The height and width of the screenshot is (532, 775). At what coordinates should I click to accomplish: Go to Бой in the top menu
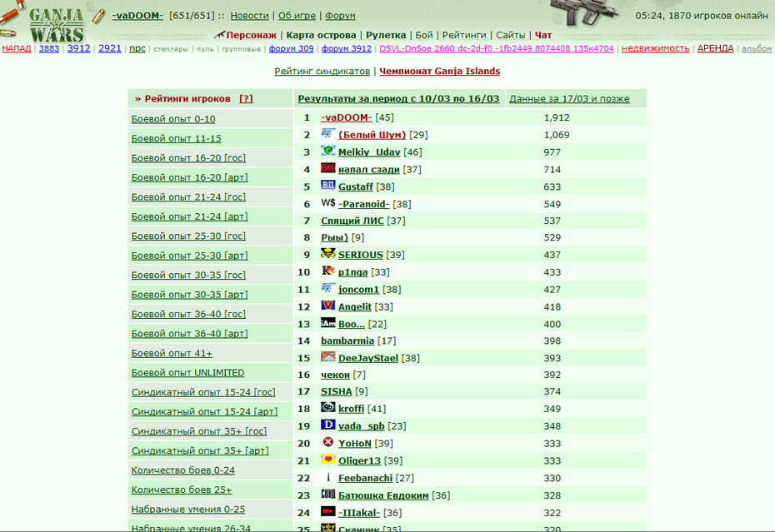click(423, 35)
